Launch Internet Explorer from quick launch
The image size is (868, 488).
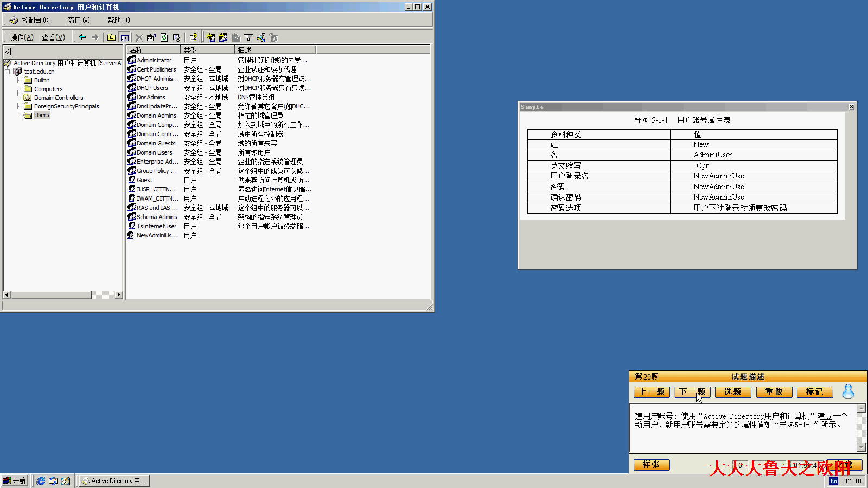[41, 481]
